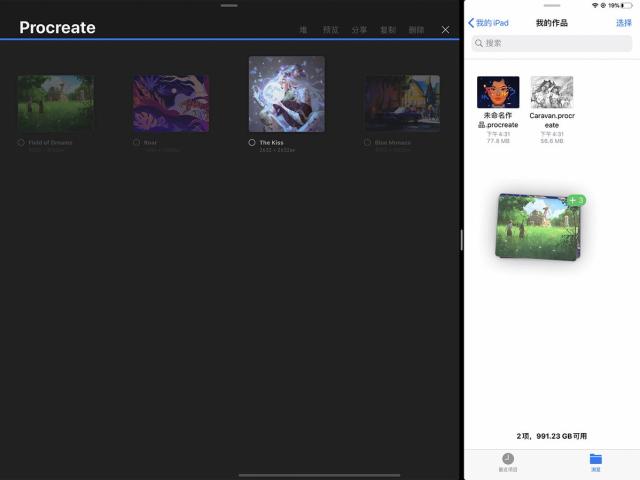This screenshot has width=640, height=480.
Task: Click the 991.23 GB 可用 storage text
Action: point(562,436)
